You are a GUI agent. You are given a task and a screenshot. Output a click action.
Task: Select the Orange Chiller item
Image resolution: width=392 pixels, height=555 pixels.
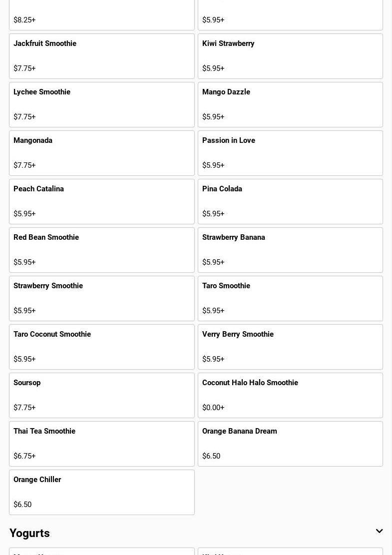[x=101, y=492]
